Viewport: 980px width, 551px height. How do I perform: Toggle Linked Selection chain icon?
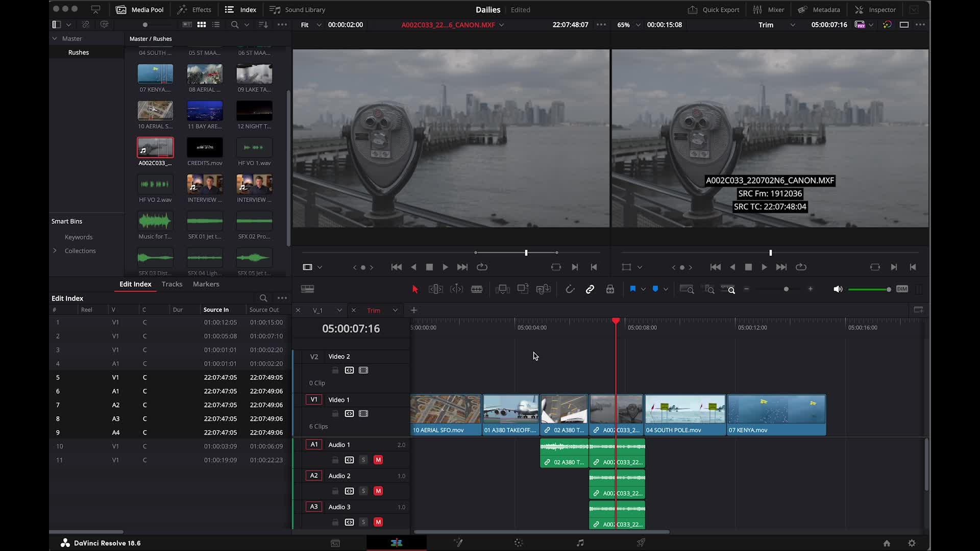click(x=590, y=289)
